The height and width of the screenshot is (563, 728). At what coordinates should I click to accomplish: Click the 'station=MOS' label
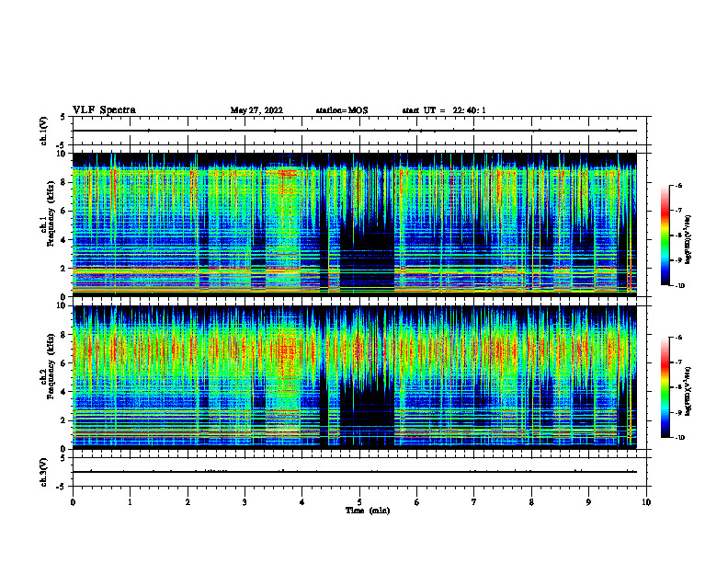click(342, 110)
